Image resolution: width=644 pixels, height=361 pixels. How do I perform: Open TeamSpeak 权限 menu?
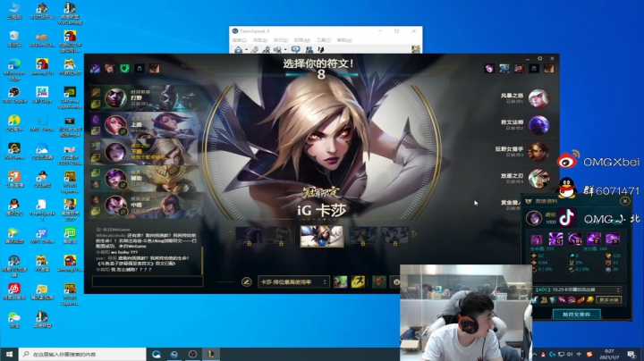coord(302,40)
